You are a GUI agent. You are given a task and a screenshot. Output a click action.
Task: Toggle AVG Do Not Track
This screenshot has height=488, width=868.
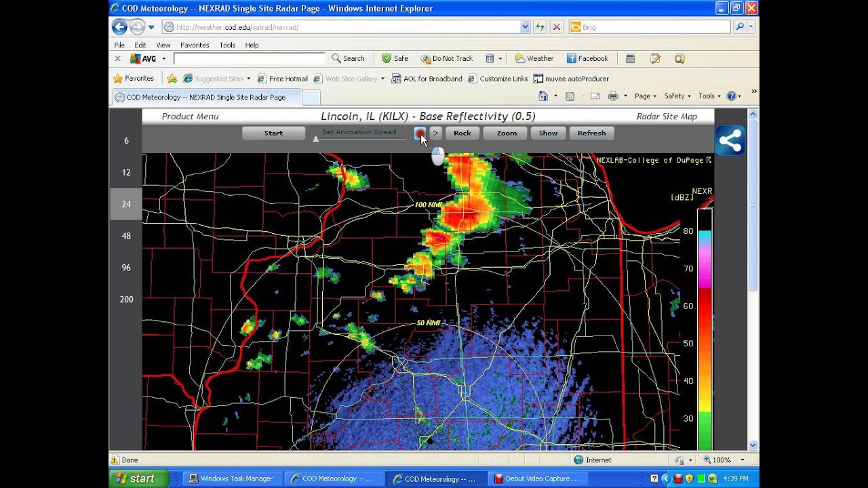click(447, 58)
